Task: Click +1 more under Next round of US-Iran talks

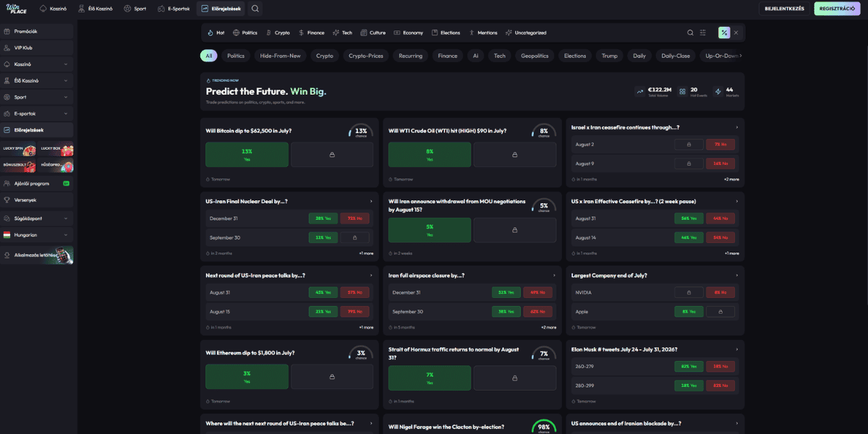Action: 366,327
